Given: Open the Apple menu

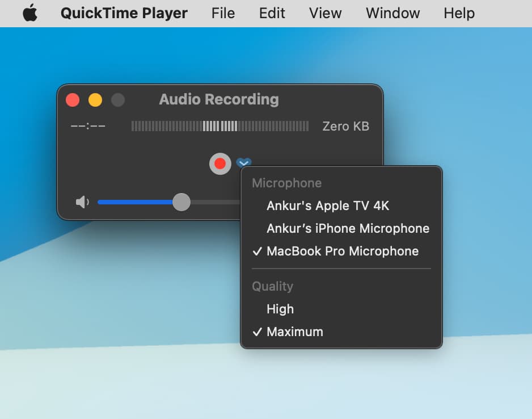Looking at the screenshot, I should 30,13.
